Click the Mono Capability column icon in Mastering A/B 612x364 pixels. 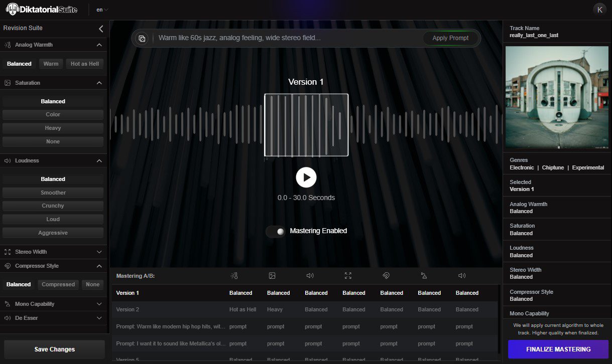pyautogui.click(x=424, y=276)
